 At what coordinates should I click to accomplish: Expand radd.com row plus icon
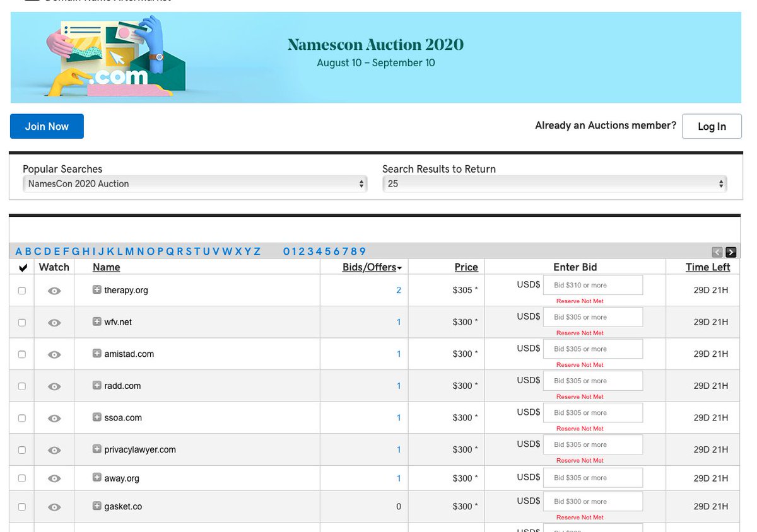(x=97, y=385)
